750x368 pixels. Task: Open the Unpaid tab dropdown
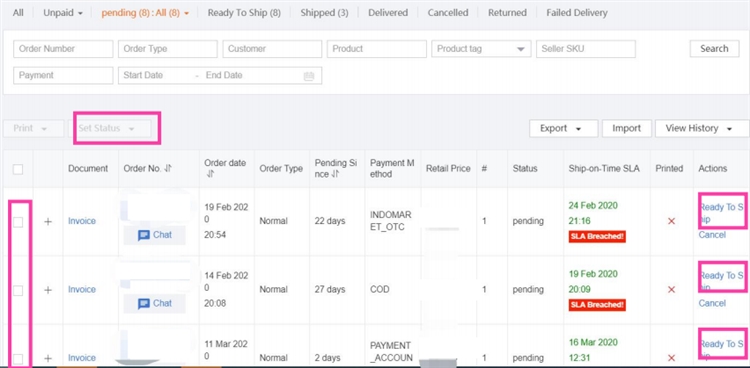[x=63, y=13]
